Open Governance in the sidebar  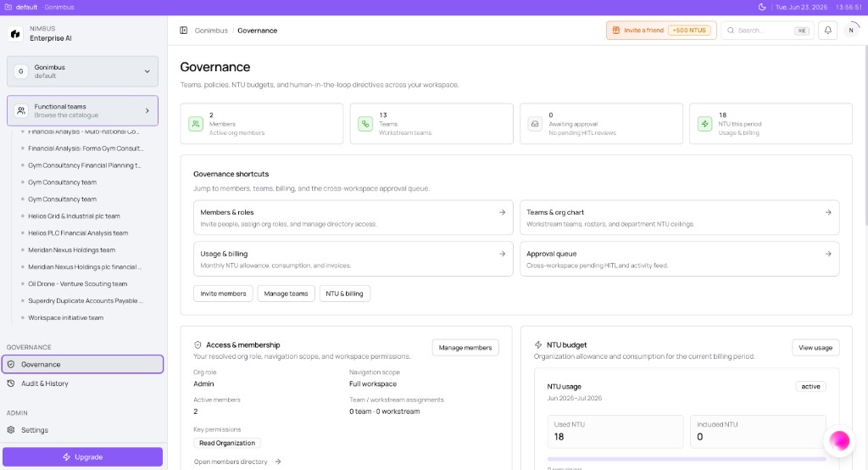point(82,365)
